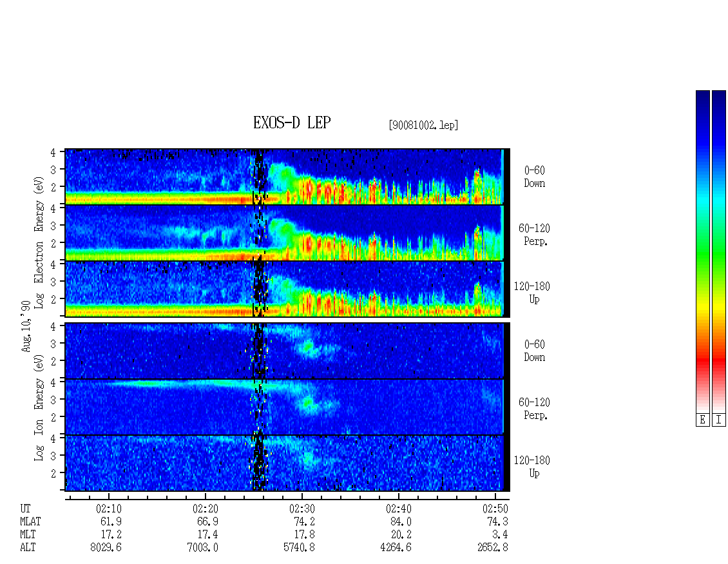Select the MLAT value 66.9
The image size is (728, 564).
click(207, 521)
